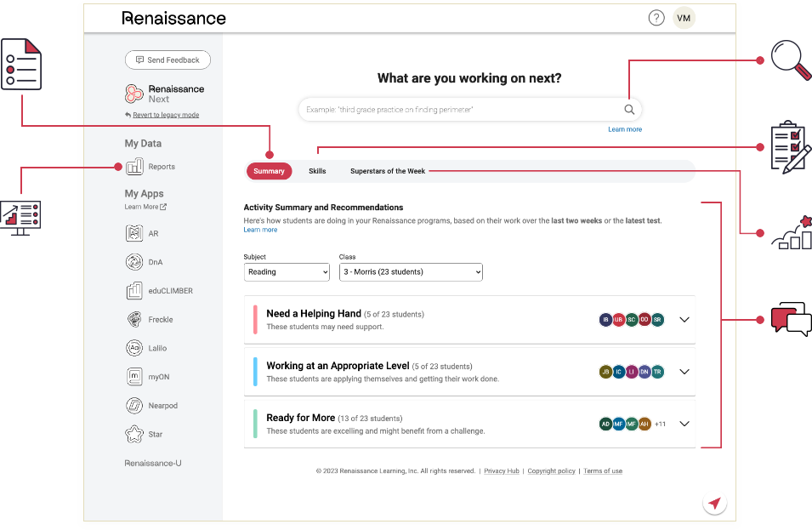The width and height of the screenshot is (812, 530).
Task: Click the +11 more students indicator
Action: 660,424
